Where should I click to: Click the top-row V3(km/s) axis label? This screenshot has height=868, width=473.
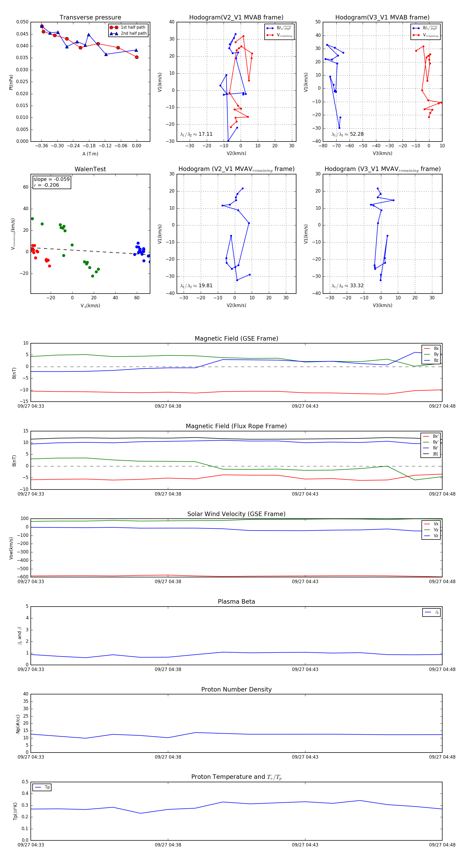[x=382, y=154]
